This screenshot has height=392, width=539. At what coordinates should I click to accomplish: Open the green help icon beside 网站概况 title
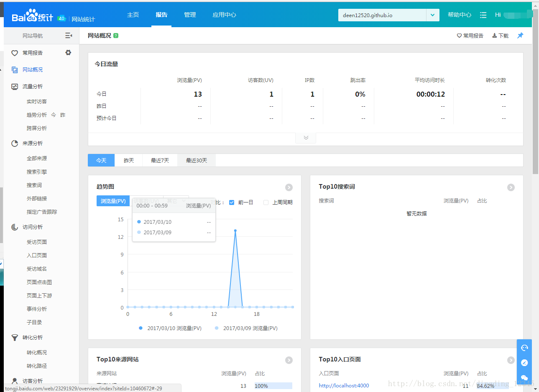[x=116, y=36]
